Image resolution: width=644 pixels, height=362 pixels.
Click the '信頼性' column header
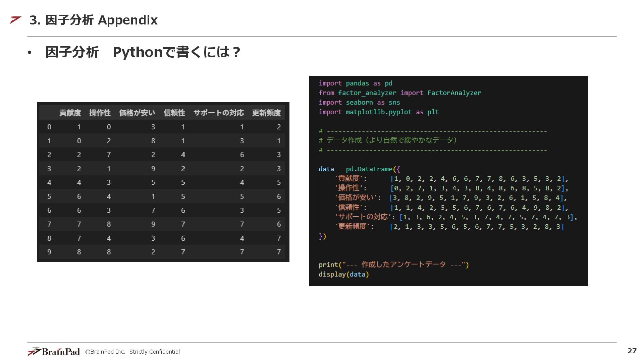[174, 113]
